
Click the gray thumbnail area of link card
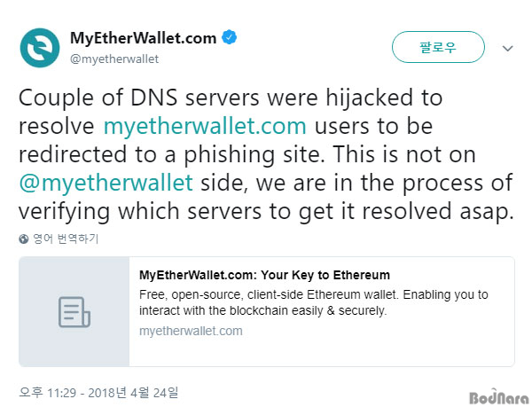point(74,312)
